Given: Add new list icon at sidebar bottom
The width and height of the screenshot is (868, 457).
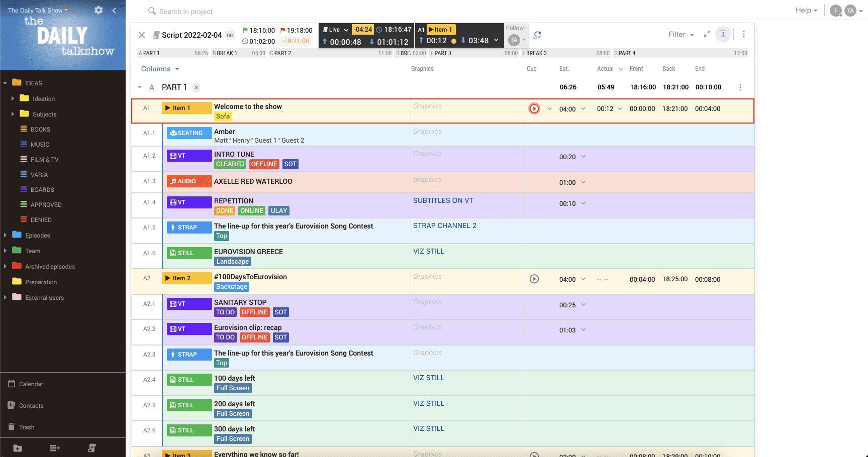Looking at the screenshot, I should point(55,448).
